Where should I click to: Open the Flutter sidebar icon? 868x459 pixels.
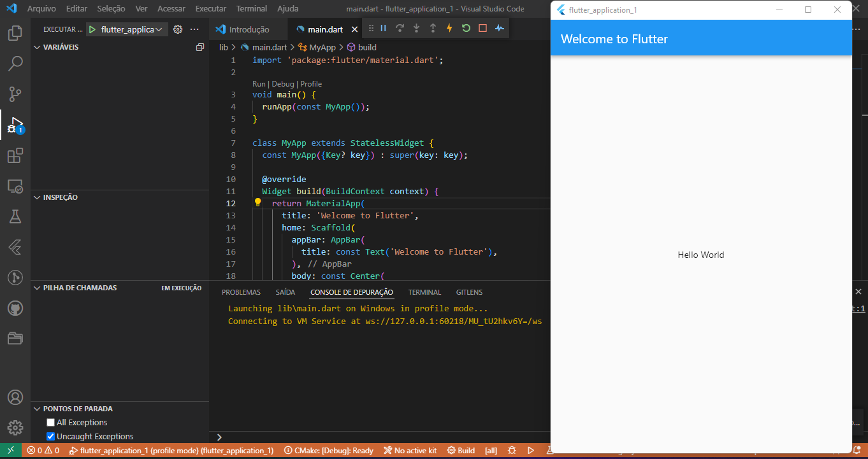[15, 247]
